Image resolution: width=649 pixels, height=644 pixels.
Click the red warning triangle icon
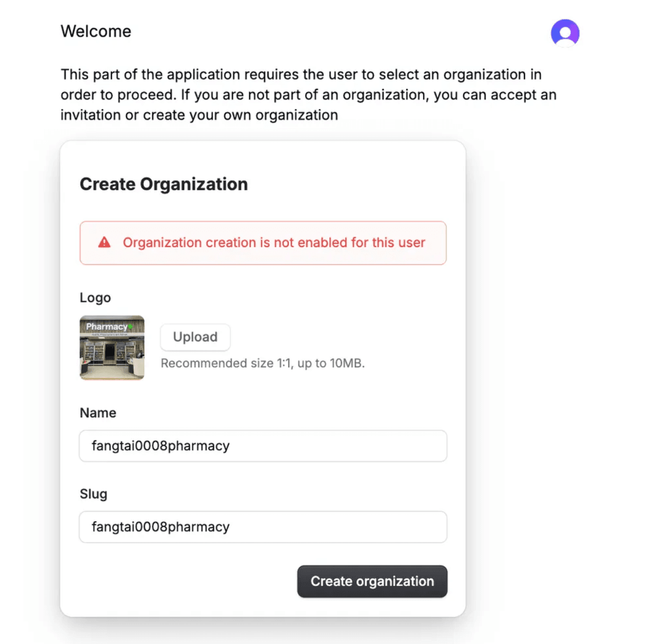pyautogui.click(x=105, y=242)
